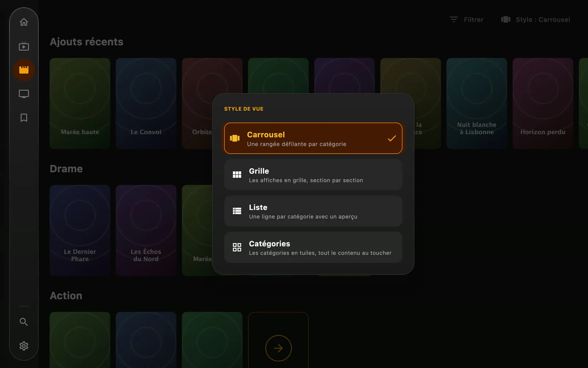Click the checkmark on the Carrousel option
The height and width of the screenshot is (368, 588).
pyautogui.click(x=392, y=138)
